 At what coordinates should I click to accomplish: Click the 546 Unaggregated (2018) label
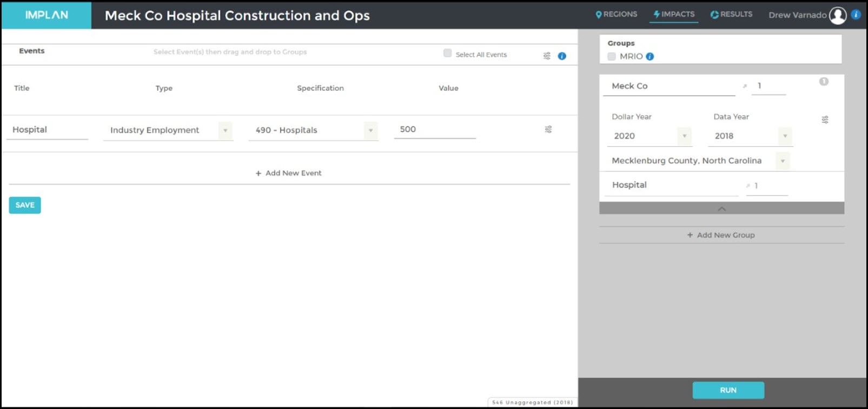tap(532, 403)
